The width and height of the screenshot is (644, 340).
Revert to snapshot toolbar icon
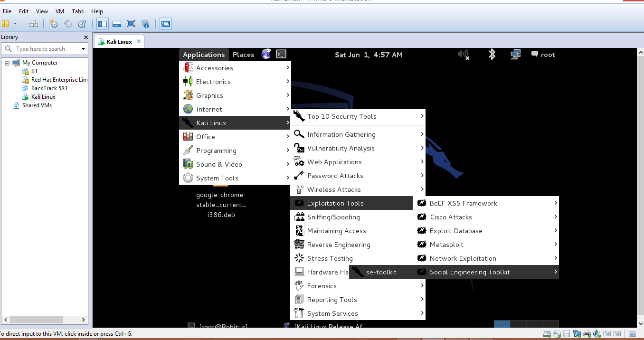click(68, 24)
